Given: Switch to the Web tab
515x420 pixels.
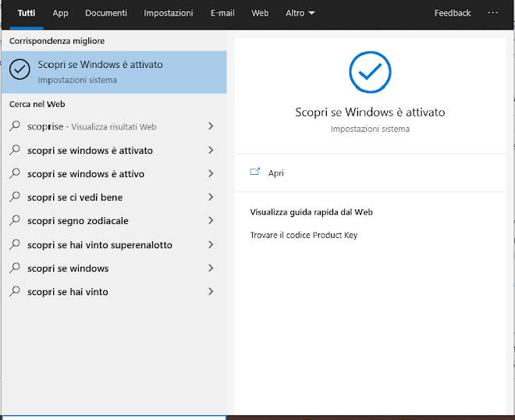Looking at the screenshot, I should click(260, 13).
